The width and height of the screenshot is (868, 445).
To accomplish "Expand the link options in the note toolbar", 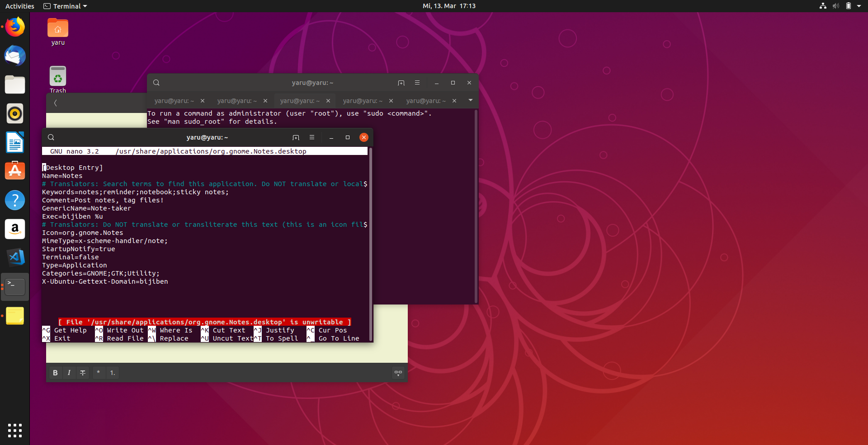I will tap(398, 373).
